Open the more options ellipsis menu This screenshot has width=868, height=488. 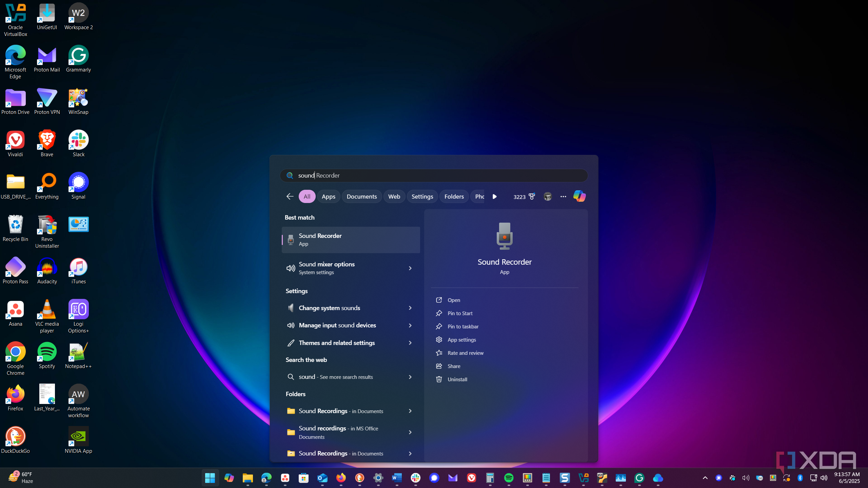pos(563,197)
